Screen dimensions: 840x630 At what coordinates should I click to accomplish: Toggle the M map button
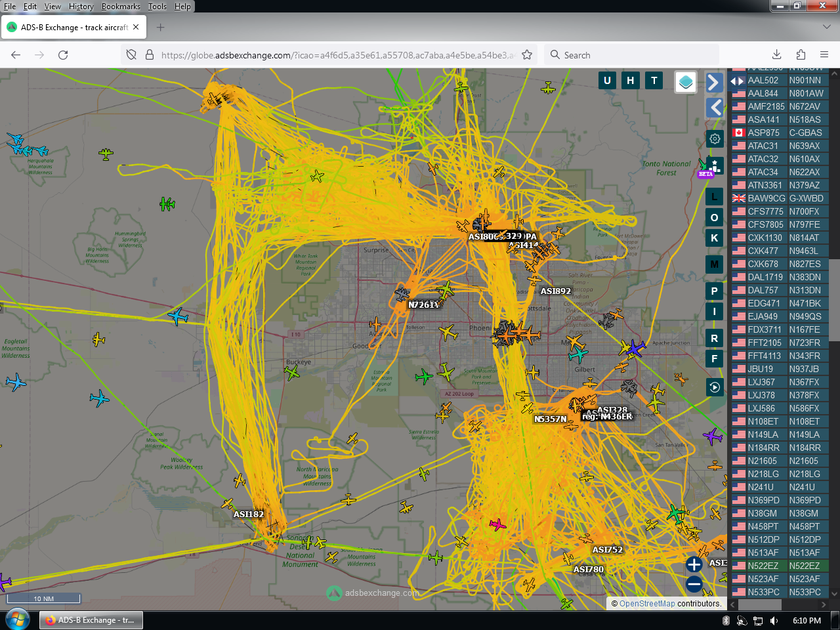click(x=715, y=264)
